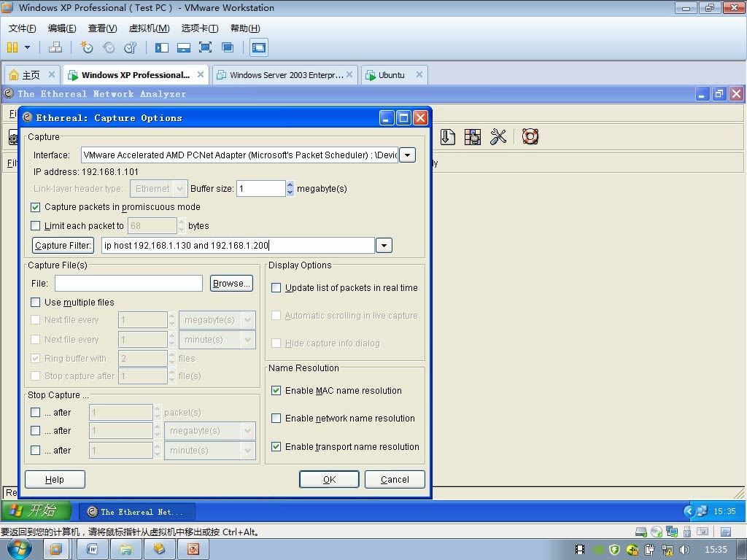Open the Link-layer header type Ethernet dropdown
This screenshot has width=747, height=560.
point(179,189)
